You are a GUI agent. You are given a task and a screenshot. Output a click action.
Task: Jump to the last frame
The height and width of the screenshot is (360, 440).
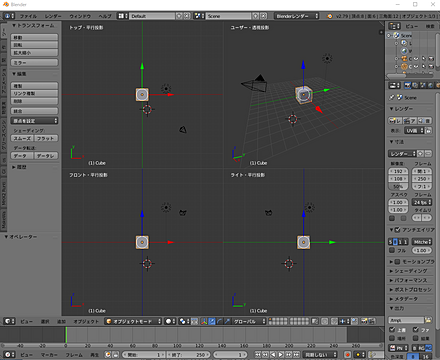[296, 355]
